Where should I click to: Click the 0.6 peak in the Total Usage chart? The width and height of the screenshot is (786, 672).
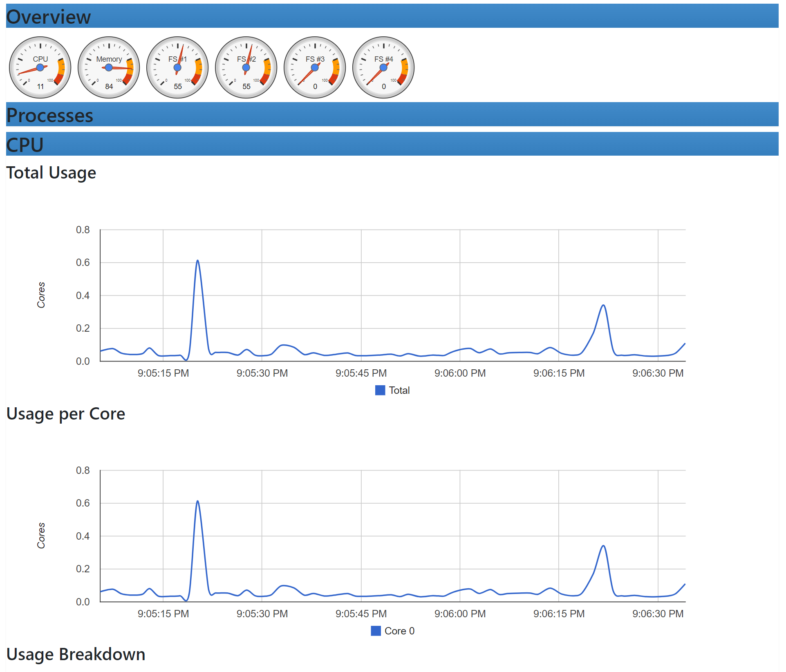tap(197, 260)
